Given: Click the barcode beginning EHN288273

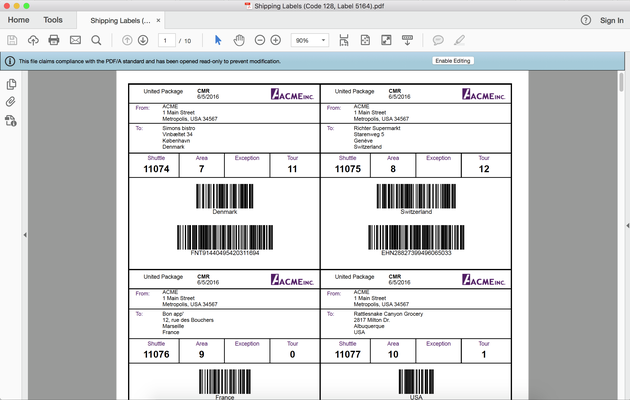Looking at the screenshot, I should (x=416, y=237).
